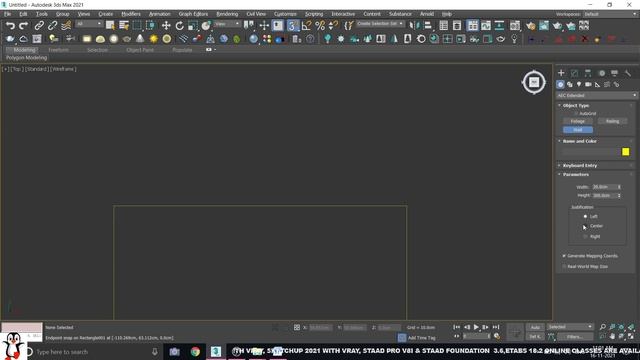The width and height of the screenshot is (640, 360).
Task: Open the Graph Editors menu
Action: (x=193, y=14)
